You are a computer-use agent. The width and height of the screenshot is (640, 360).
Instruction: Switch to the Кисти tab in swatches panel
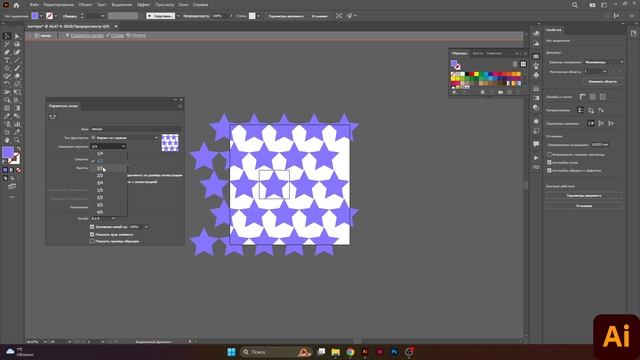(x=478, y=53)
